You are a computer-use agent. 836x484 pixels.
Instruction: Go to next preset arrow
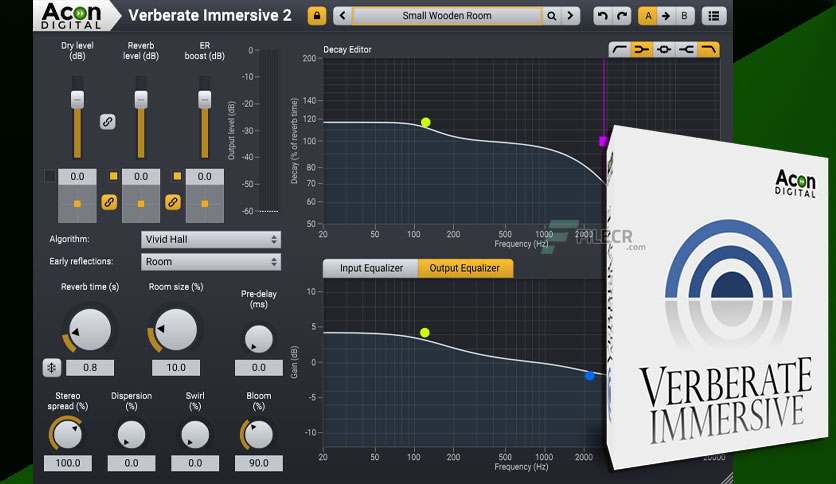click(x=570, y=16)
